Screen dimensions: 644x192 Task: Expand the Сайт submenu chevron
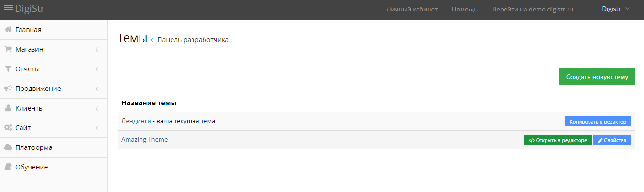97,128
